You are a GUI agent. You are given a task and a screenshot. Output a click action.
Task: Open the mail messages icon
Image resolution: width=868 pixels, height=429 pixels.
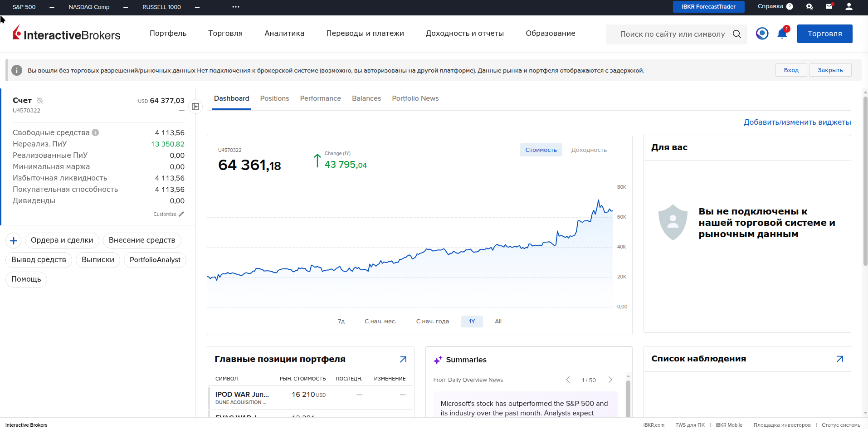pyautogui.click(x=829, y=6)
